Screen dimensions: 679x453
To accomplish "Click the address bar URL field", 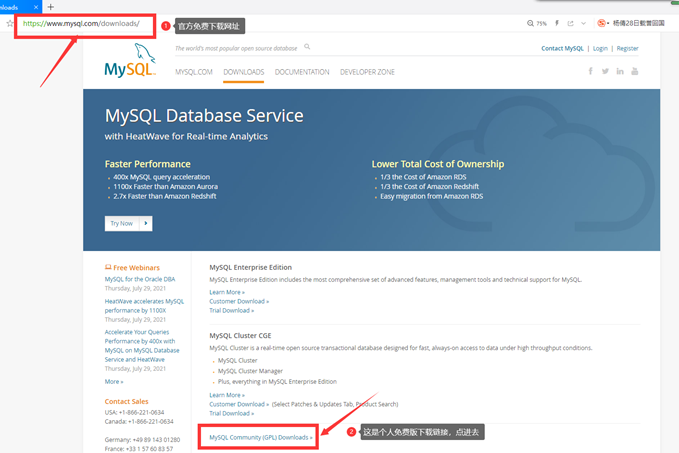I will pos(81,23).
